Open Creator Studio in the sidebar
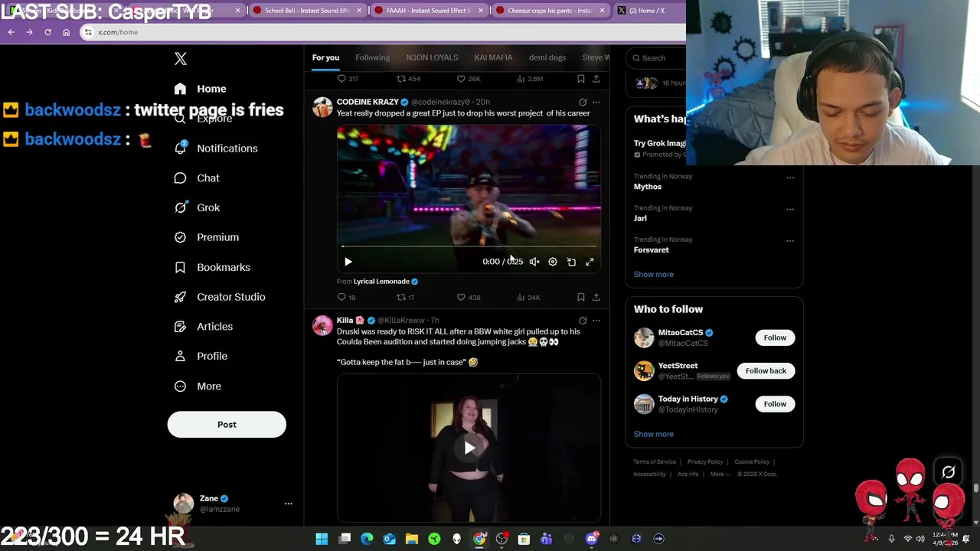The width and height of the screenshot is (980, 551). (x=220, y=297)
